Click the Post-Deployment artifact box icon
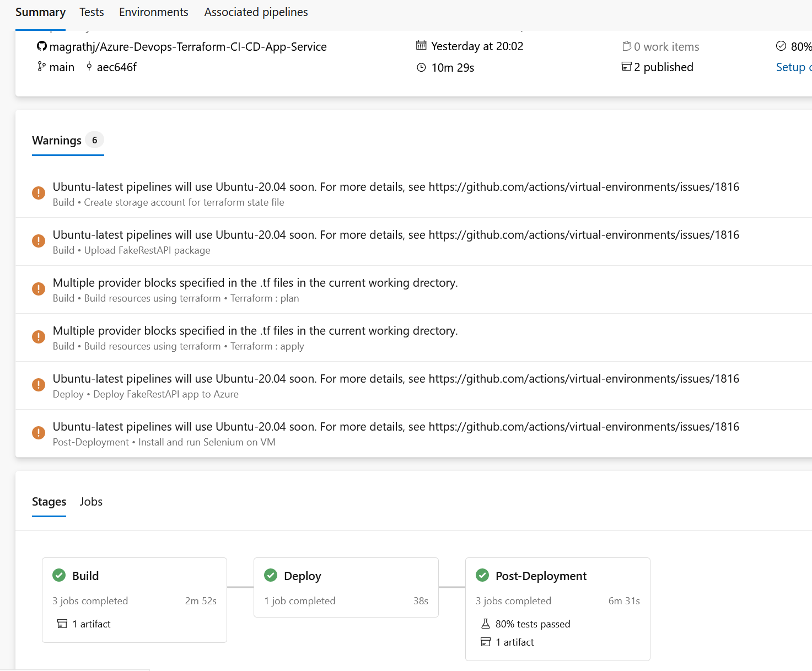Image resolution: width=812 pixels, height=671 pixels. tap(486, 642)
